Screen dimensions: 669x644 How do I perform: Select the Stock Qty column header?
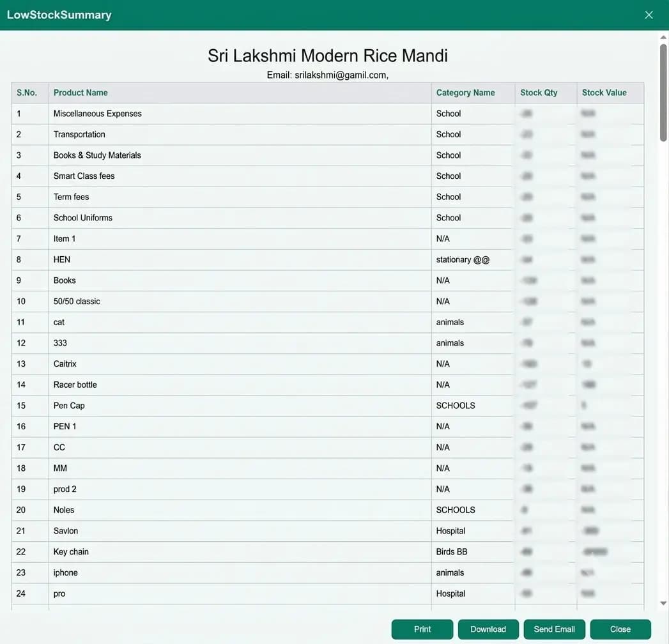pyautogui.click(x=546, y=93)
